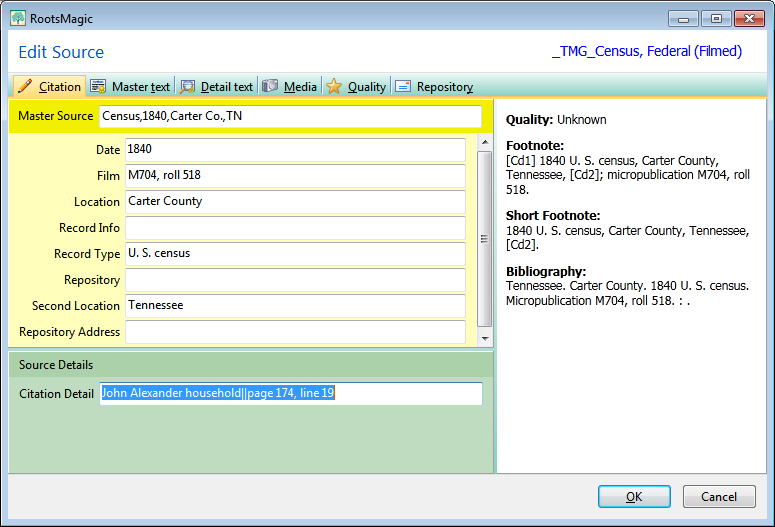The image size is (775, 527).
Task: Click the scroll up arrow of fields list
Action: 485,142
